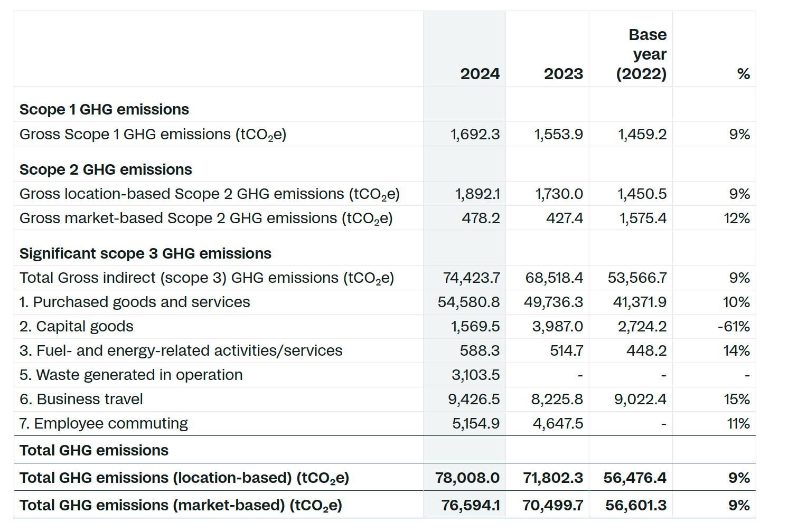
Task: Click market-based total base year value 56,601.3
Action: [635, 505]
